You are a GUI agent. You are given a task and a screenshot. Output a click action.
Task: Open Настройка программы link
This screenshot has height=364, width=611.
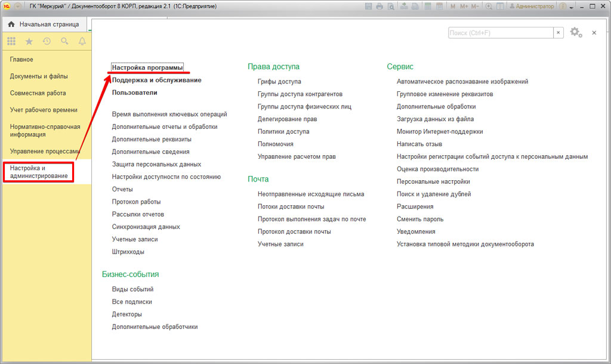pos(147,67)
